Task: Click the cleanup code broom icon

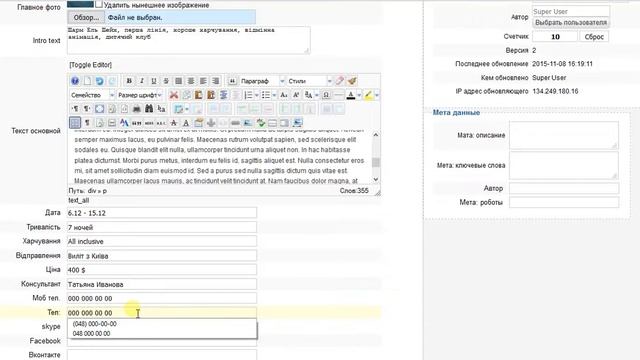Action: point(351,81)
